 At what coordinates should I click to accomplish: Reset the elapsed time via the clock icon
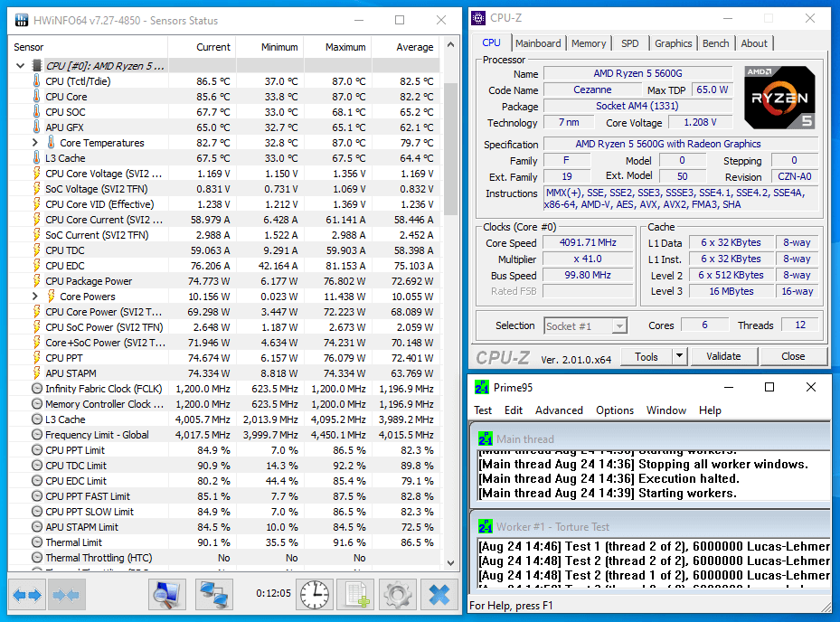click(315, 595)
